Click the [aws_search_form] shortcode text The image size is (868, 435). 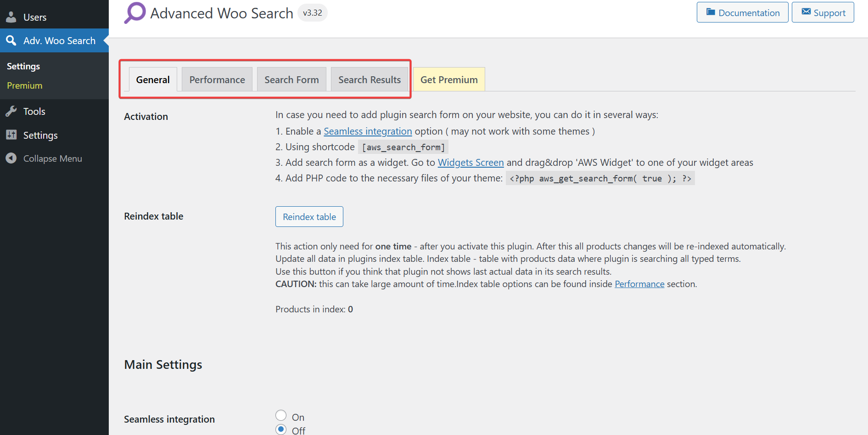point(403,147)
